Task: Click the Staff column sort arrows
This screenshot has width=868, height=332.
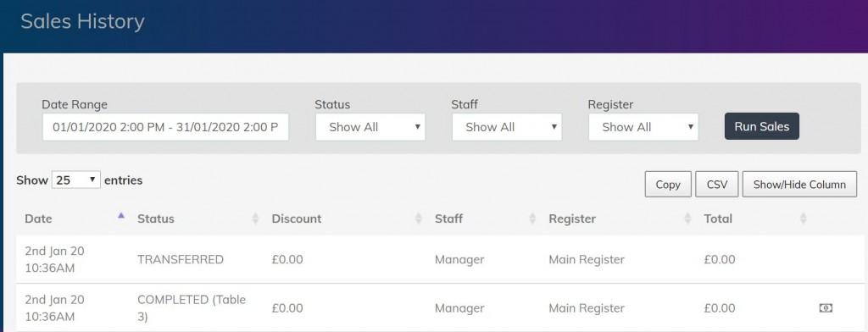Action: pos(532,219)
